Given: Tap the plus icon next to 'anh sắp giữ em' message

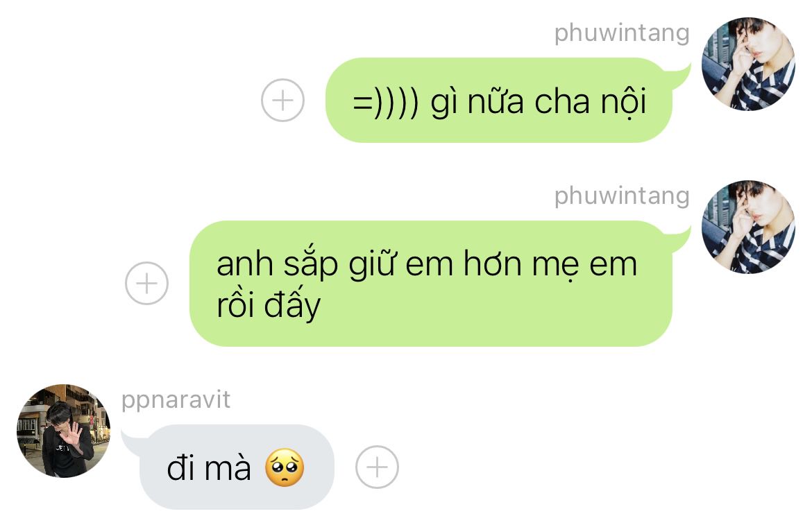Looking at the screenshot, I should pyautogui.click(x=146, y=284).
